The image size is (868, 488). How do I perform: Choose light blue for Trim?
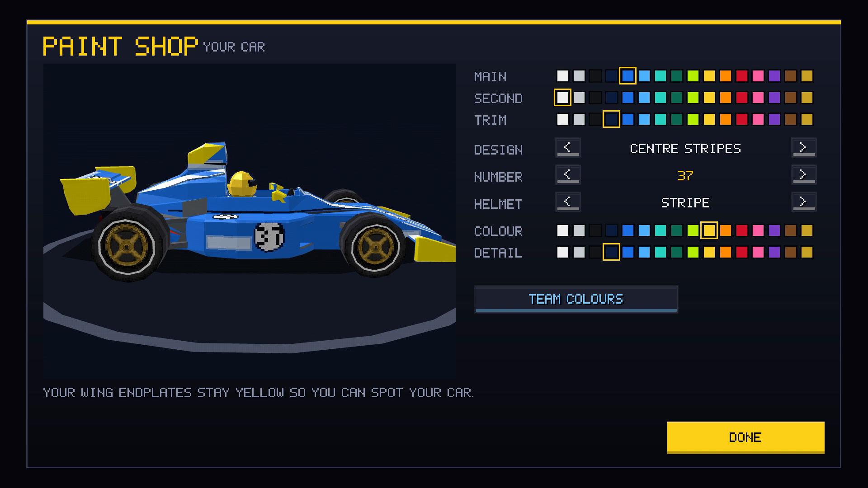point(644,119)
